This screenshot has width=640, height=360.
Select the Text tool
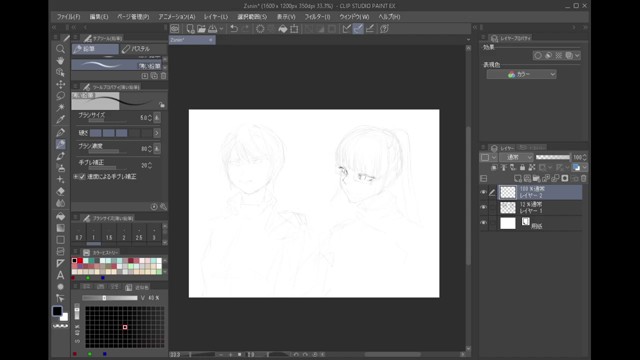[60, 275]
